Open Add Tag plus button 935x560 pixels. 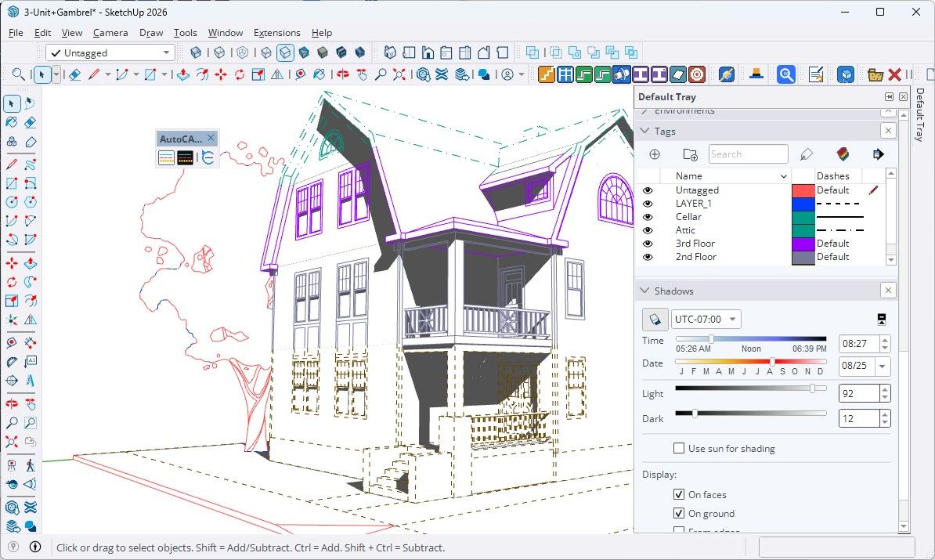point(655,154)
